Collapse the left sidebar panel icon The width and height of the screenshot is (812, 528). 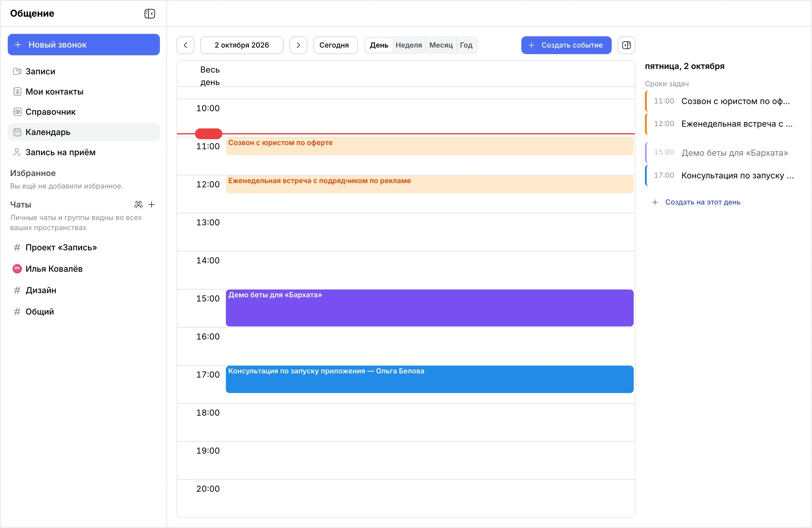150,14
